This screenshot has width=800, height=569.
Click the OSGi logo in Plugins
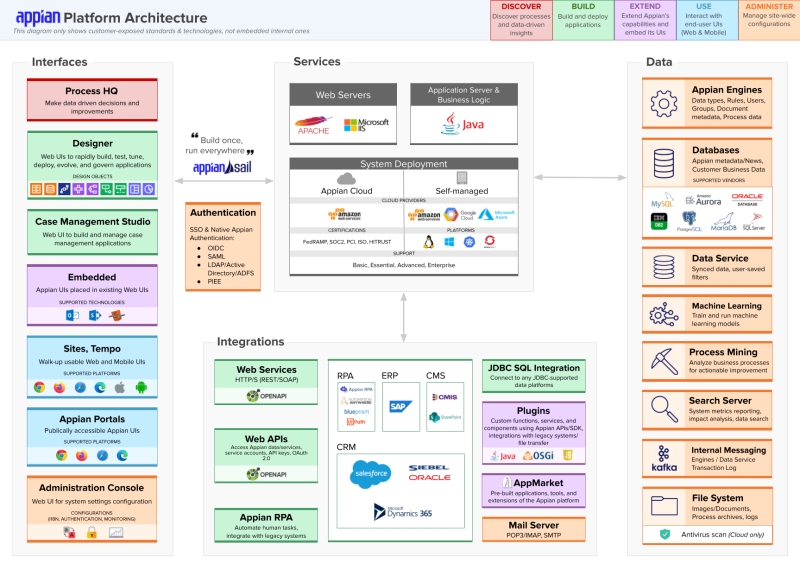(x=538, y=455)
